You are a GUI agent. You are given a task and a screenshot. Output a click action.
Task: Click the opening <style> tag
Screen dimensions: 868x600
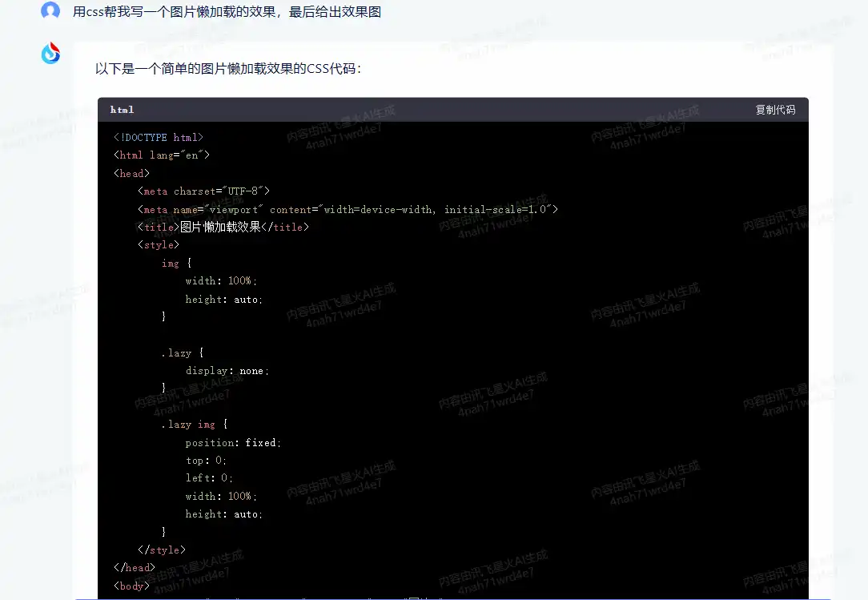click(159, 245)
